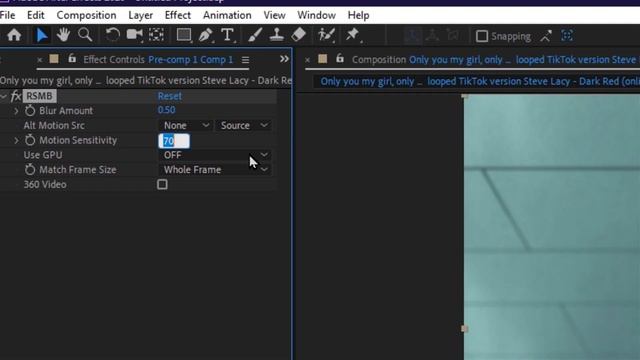Select the Rotation tool
Viewport: 640px width, 360px height.
pos(112,35)
